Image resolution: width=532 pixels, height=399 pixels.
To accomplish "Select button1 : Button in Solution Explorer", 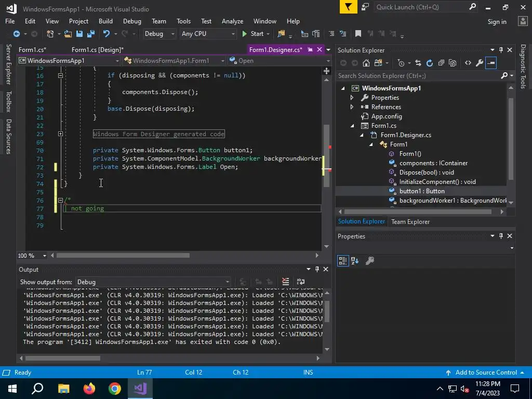I will point(422,191).
